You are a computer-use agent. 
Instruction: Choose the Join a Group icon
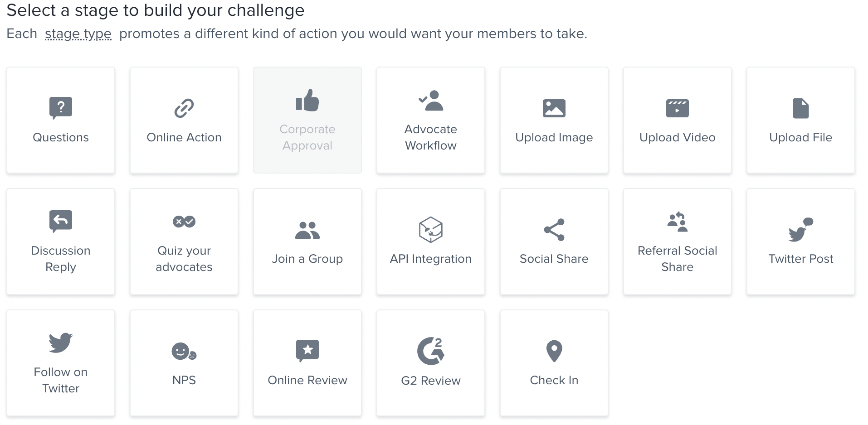[307, 230]
